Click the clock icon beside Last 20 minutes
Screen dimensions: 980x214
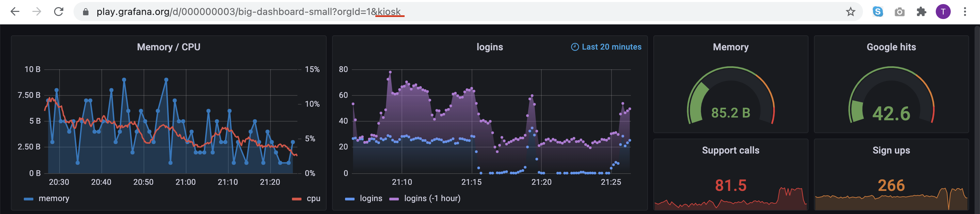pos(575,47)
